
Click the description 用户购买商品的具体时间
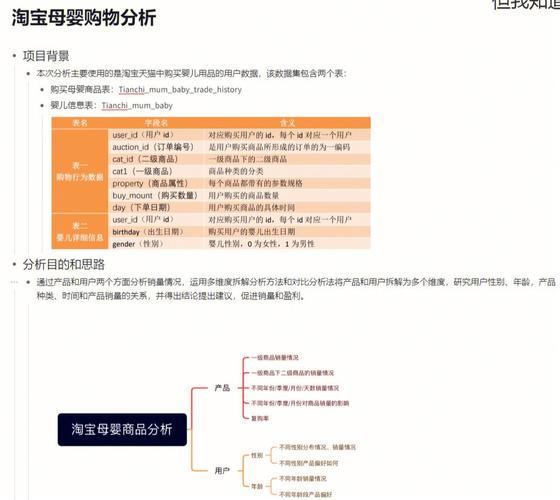coord(251,208)
